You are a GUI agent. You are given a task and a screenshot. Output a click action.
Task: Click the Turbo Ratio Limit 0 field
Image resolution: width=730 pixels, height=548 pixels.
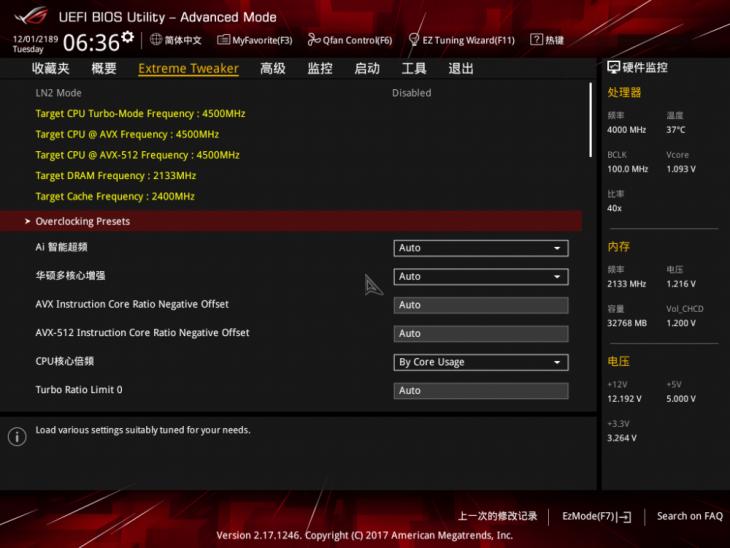[x=480, y=391]
